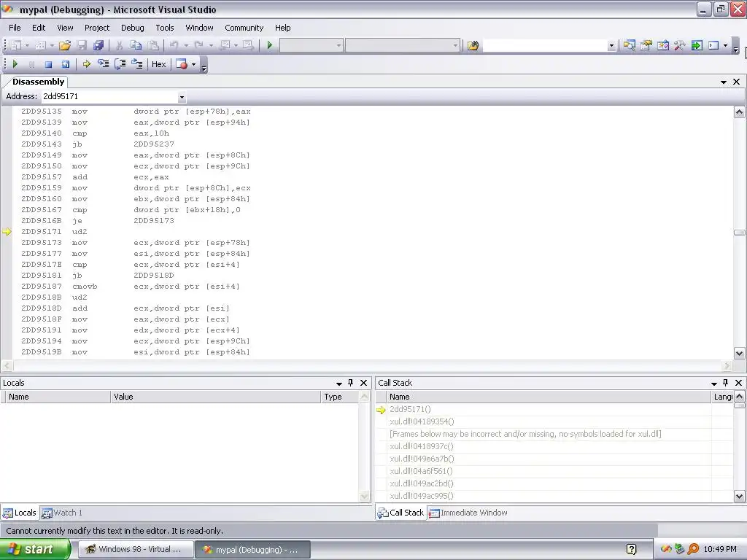Switch to Windows 98 - Virtual taskbar button

point(136,550)
